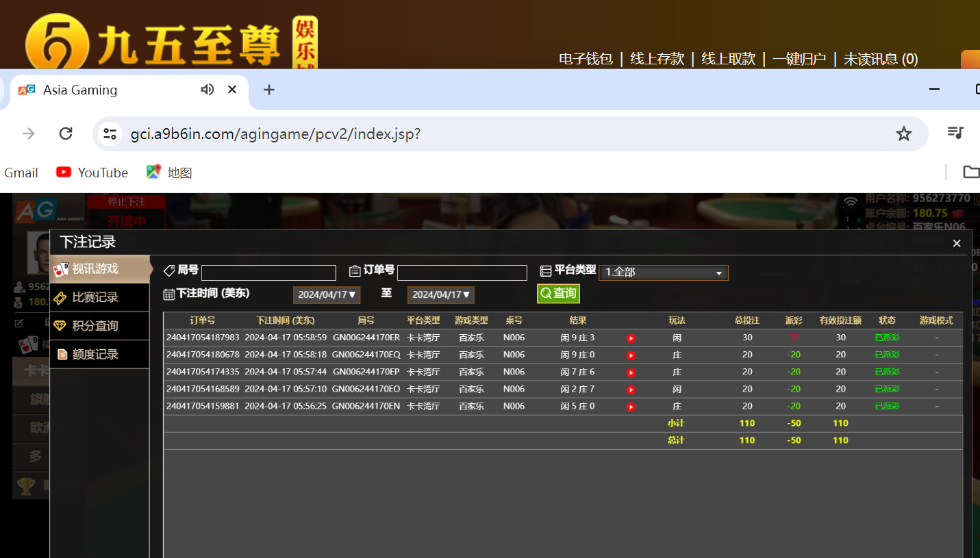Click the 小计 subtotal label
980x558 pixels.
[x=676, y=423]
